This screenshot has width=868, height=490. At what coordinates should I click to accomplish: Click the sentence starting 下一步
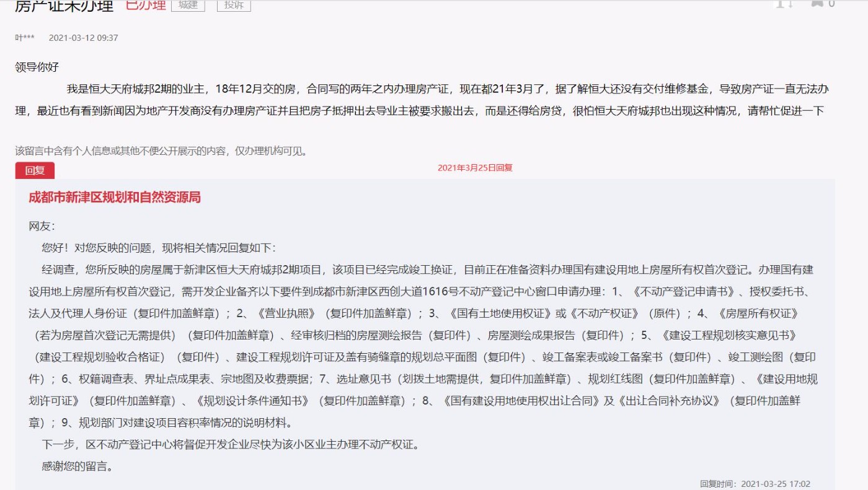click(231, 445)
